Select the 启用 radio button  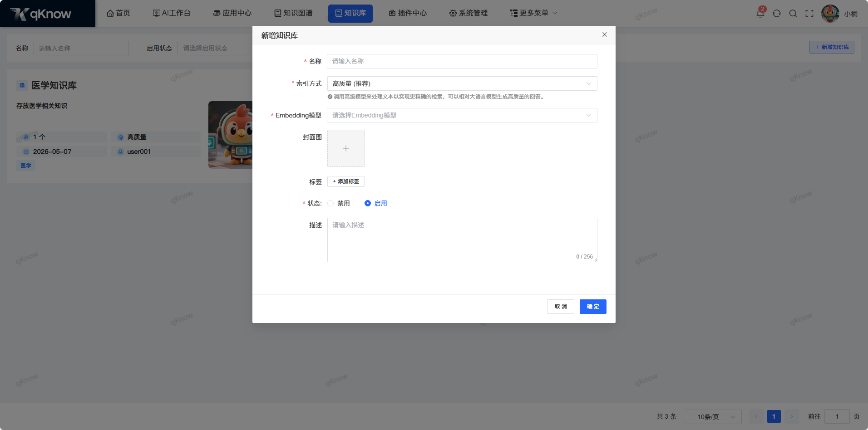(368, 203)
